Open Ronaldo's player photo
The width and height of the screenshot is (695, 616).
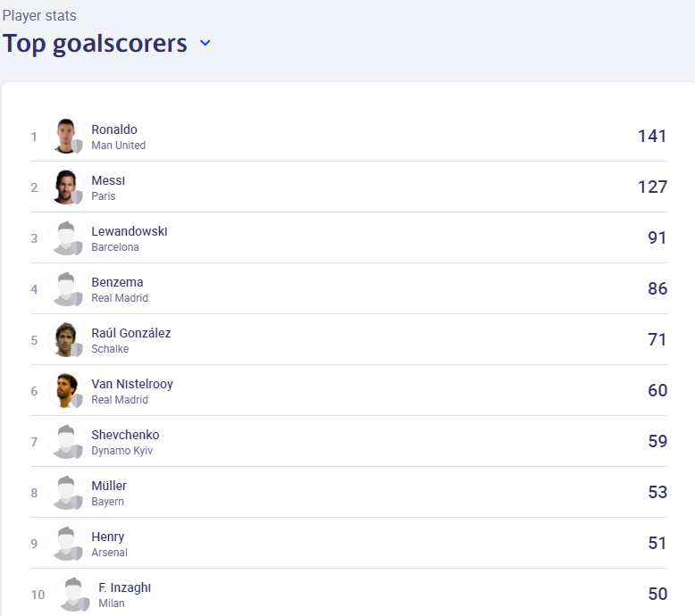click(x=66, y=136)
